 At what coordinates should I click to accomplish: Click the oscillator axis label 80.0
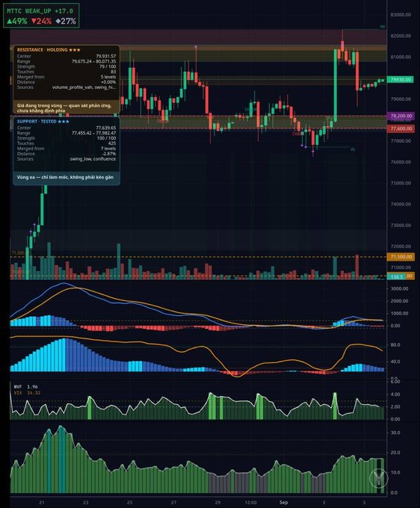click(395, 345)
